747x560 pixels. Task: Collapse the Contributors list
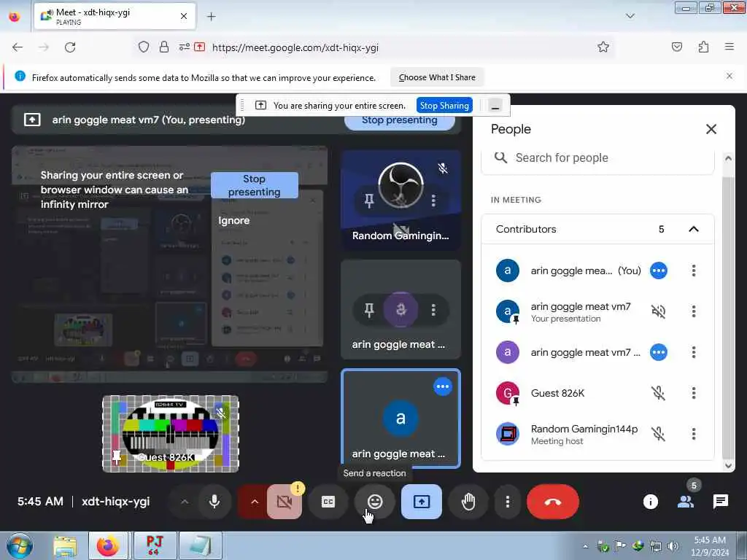point(694,229)
